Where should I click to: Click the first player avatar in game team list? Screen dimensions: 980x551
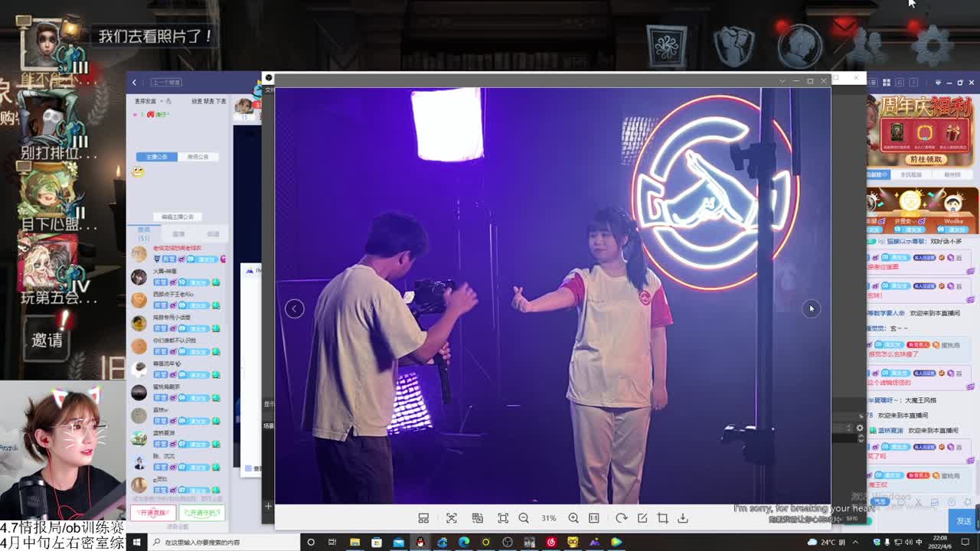coord(47,42)
